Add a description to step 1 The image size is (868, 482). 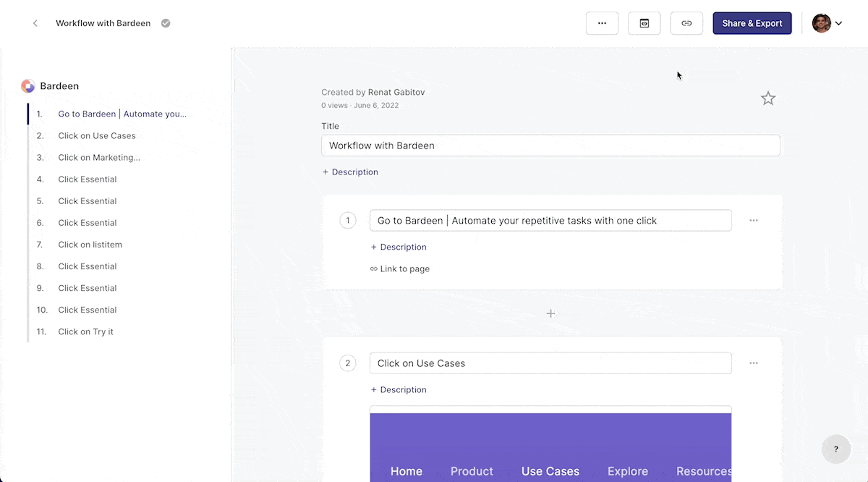pos(399,247)
